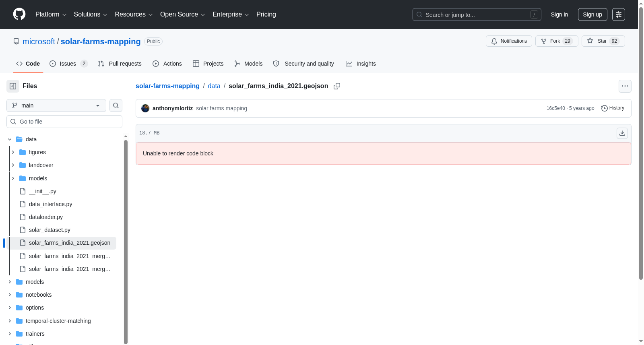Viewport: 644px width, 345px height.
Task: Expand the Resources menu
Action: [x=134, y=14]
